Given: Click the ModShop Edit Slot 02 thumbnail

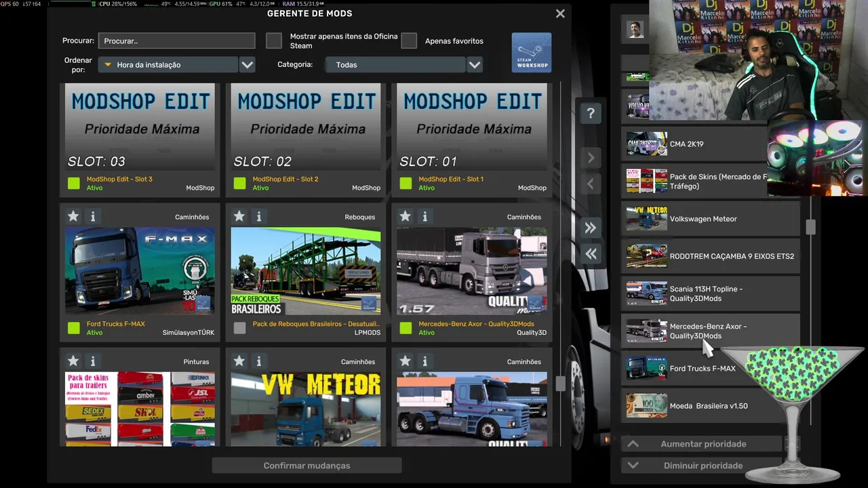Looking at the screenshot, I should (306, 127).
